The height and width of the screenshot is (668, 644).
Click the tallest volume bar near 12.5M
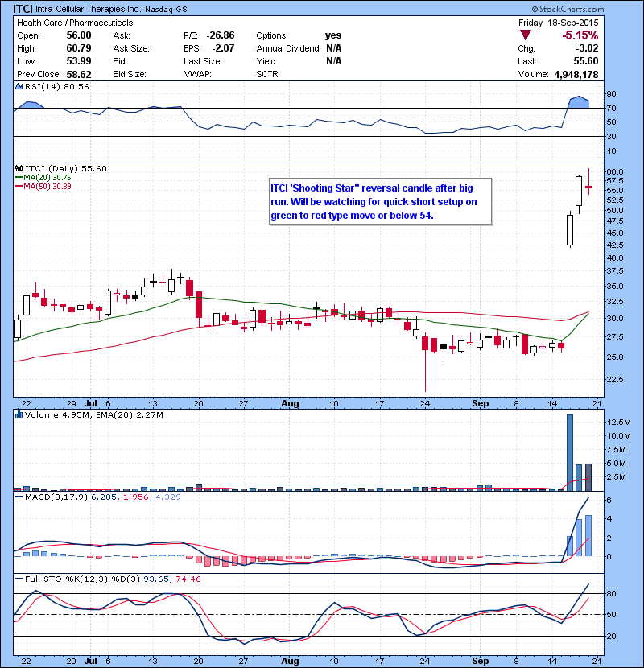pyautogui.click(x=570, y=452)
